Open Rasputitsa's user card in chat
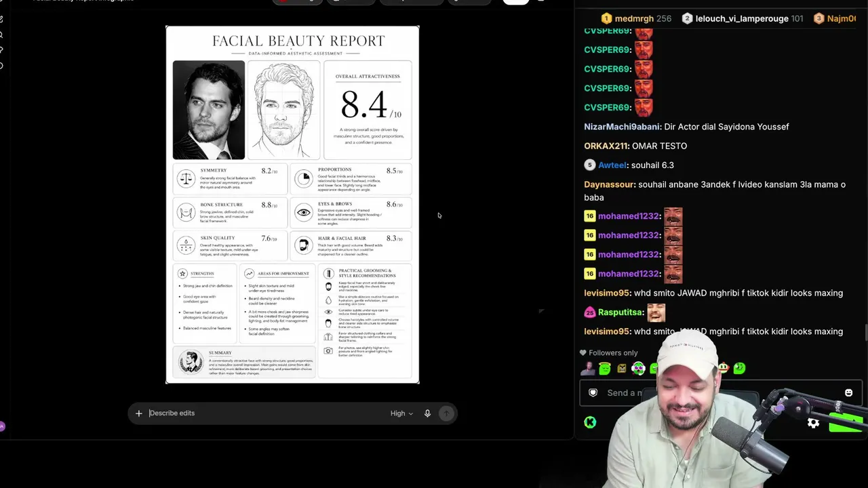Viewport: 868px width, 488px height. click(620, 312)
